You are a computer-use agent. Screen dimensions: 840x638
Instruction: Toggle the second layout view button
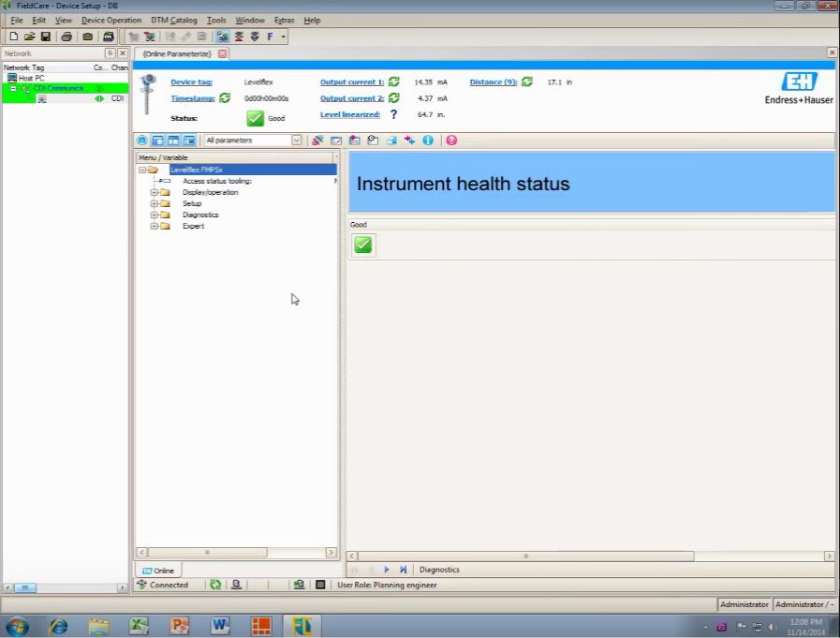[x=173, y=141]
